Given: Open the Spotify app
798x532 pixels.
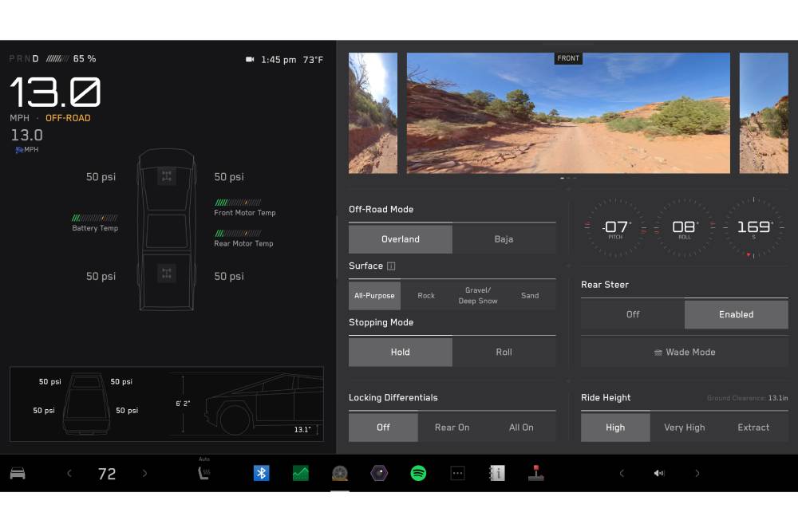Looking at the screenshot, I should [418, 473].
